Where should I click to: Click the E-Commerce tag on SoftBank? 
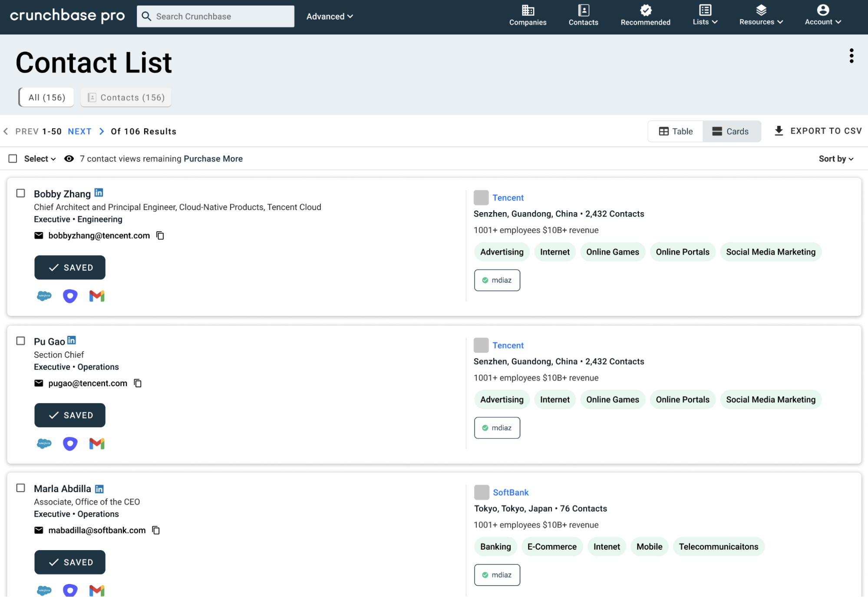pyautogui.click(x=551, y=547)
